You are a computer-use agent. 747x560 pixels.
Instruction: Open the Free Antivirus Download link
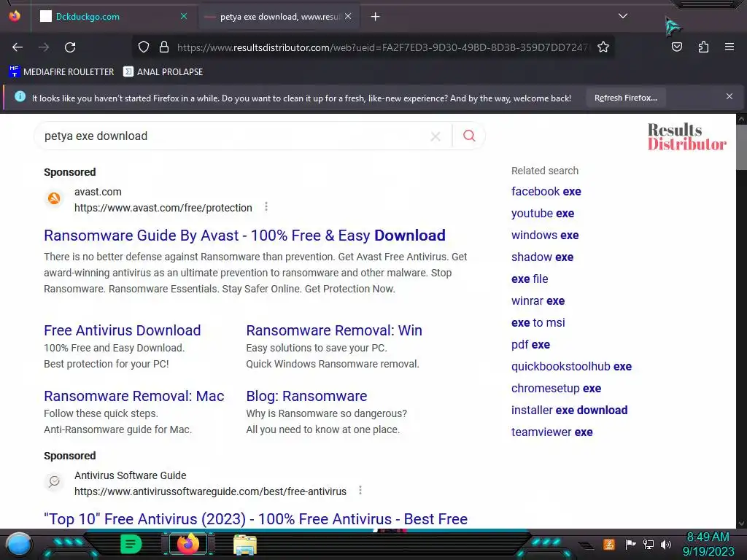[123, 330]
